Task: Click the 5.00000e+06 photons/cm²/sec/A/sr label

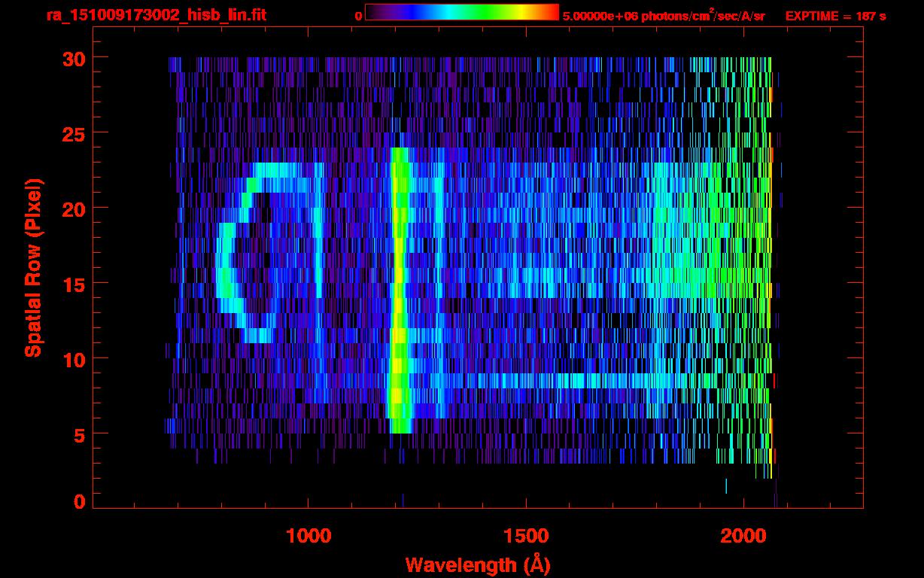Action: [x=664, y=15]
